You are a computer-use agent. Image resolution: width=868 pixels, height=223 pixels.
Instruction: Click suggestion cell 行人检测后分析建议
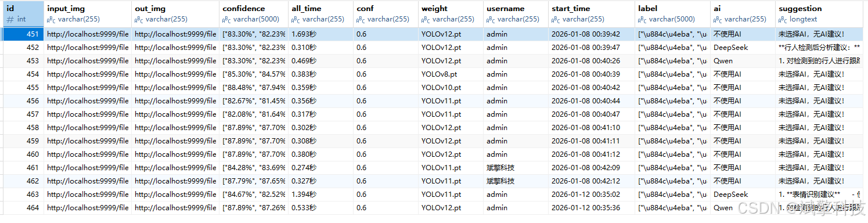coord(819,48)
